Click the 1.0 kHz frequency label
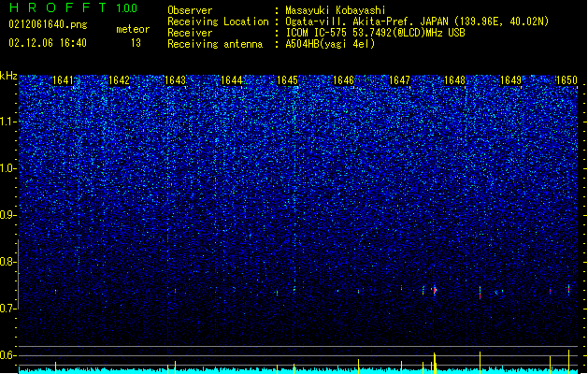 pos(7,168)
